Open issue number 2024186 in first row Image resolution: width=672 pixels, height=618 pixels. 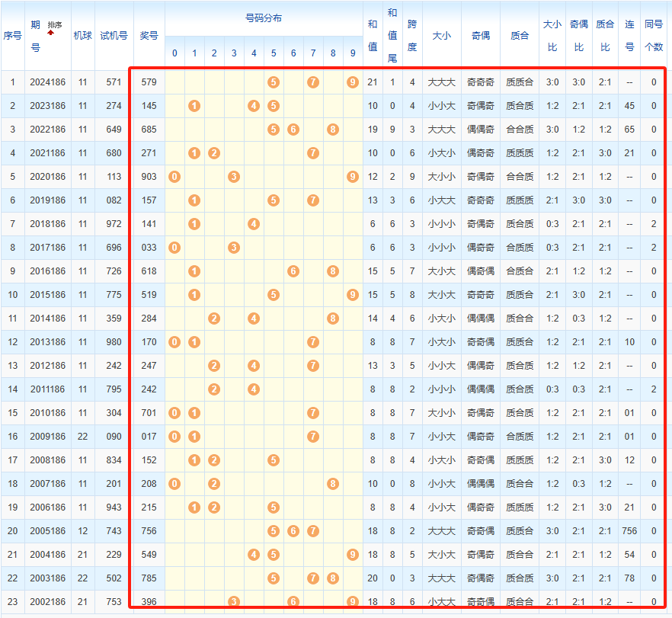click(48, 82)
